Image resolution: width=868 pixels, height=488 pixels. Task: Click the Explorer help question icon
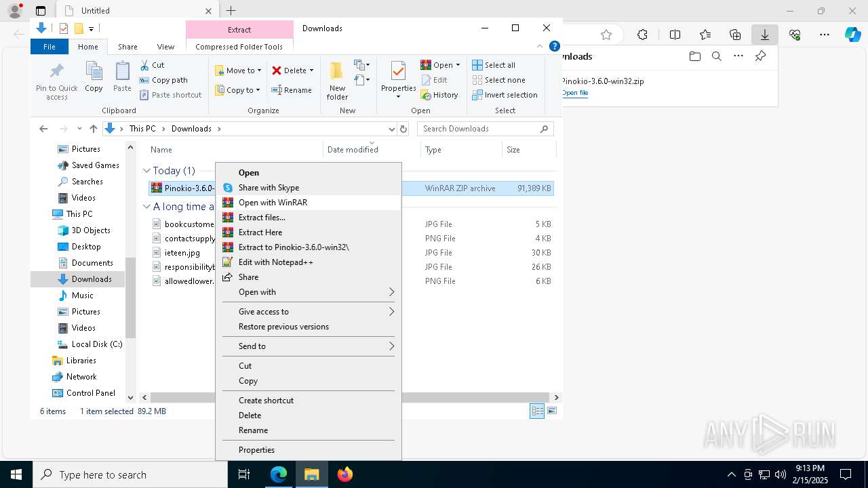click(x=554, y=47)
